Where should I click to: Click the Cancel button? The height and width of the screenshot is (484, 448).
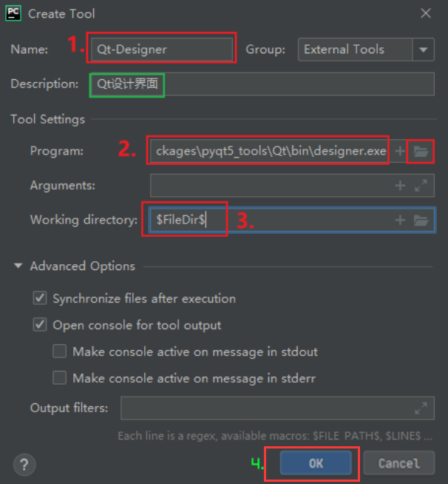399,463
